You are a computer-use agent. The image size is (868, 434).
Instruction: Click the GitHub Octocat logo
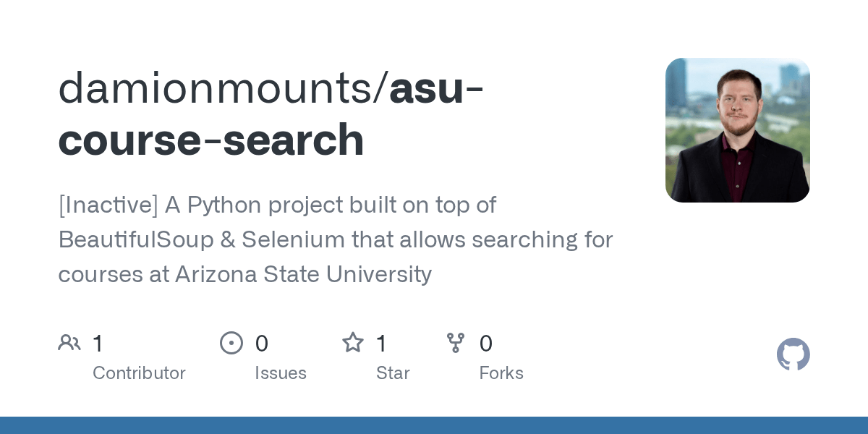pyautogui.click(x=793, y=354)
